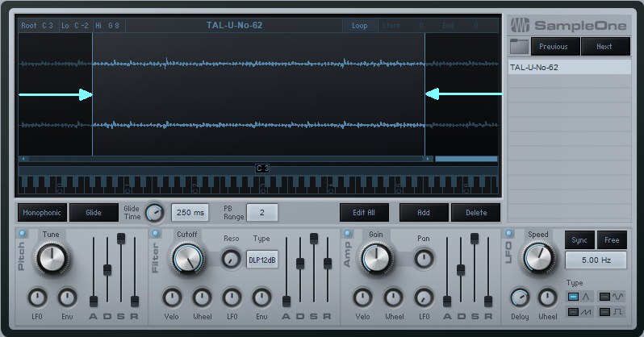Viewport: 644px width, 337px height.
Task: Click the C 3 root key marker
Action: [x=262, y=168]
